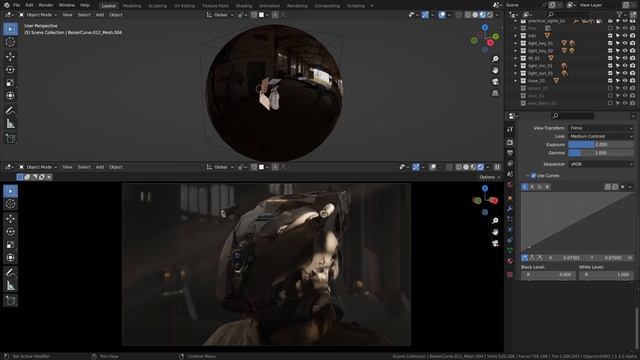Click Black Level R value field

coord(548,275)
